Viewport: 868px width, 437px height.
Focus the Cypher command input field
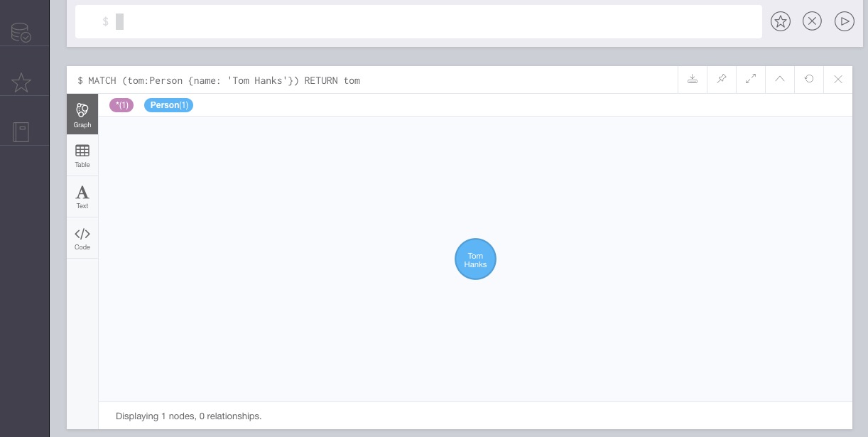click(426, 22)
